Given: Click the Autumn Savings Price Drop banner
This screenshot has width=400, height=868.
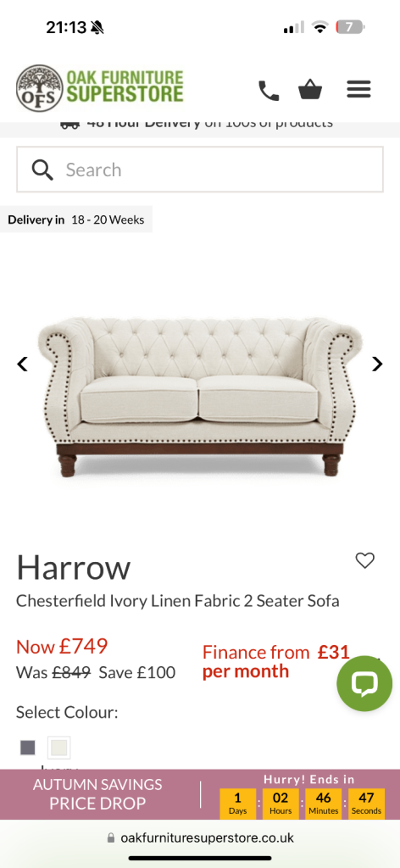Looking at the screenshot, I should coord(97,793).
